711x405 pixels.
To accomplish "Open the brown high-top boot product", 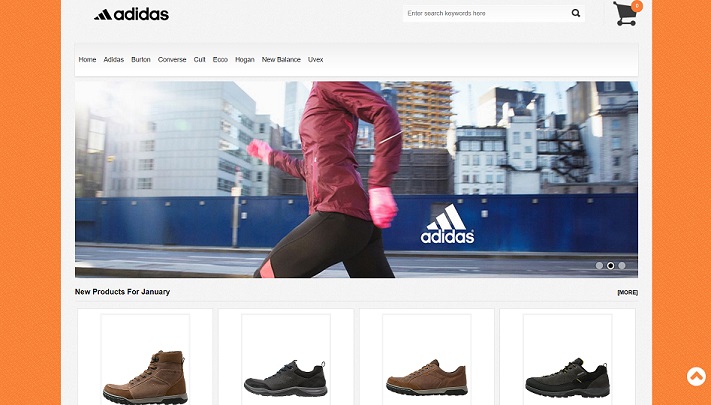I will (145, 359).
